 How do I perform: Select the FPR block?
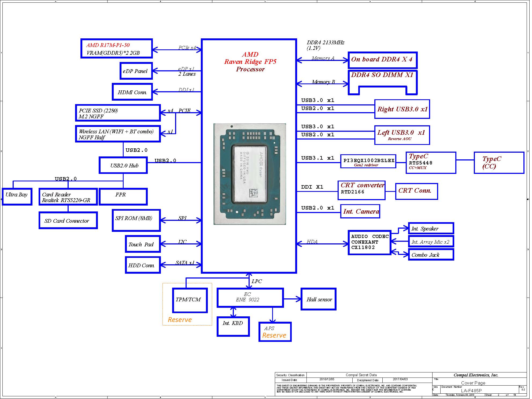pos(123,197)
